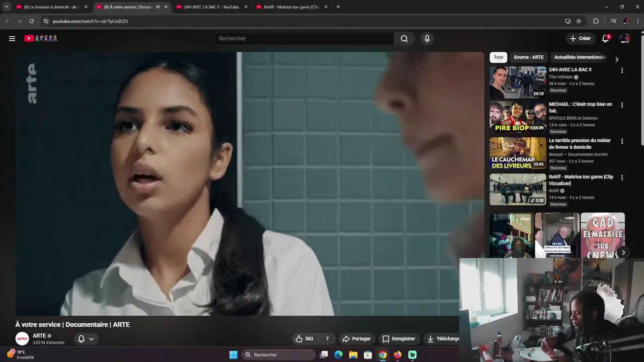Switch to Rohff - Maîtrise ton game tab

coord(291,7)
